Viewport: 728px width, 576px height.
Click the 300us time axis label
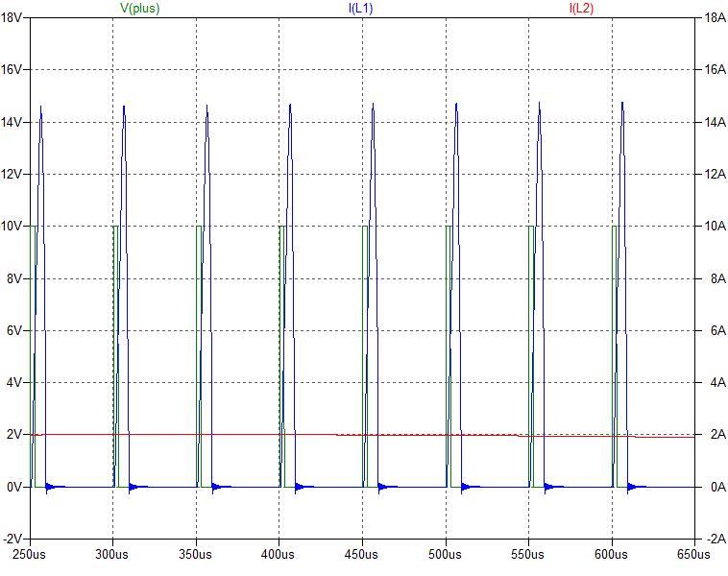(x=112, y=554)
